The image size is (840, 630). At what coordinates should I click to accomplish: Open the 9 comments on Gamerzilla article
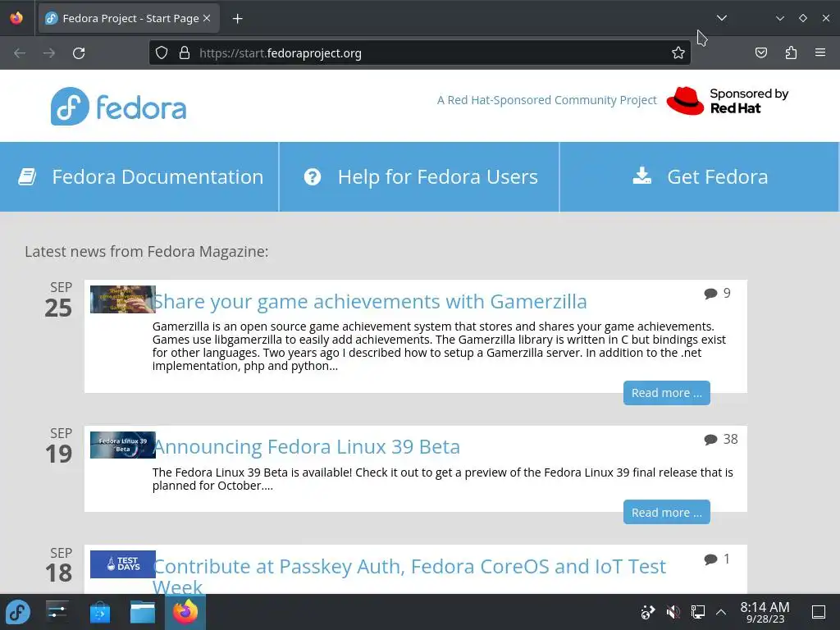(x=717, y=293)
